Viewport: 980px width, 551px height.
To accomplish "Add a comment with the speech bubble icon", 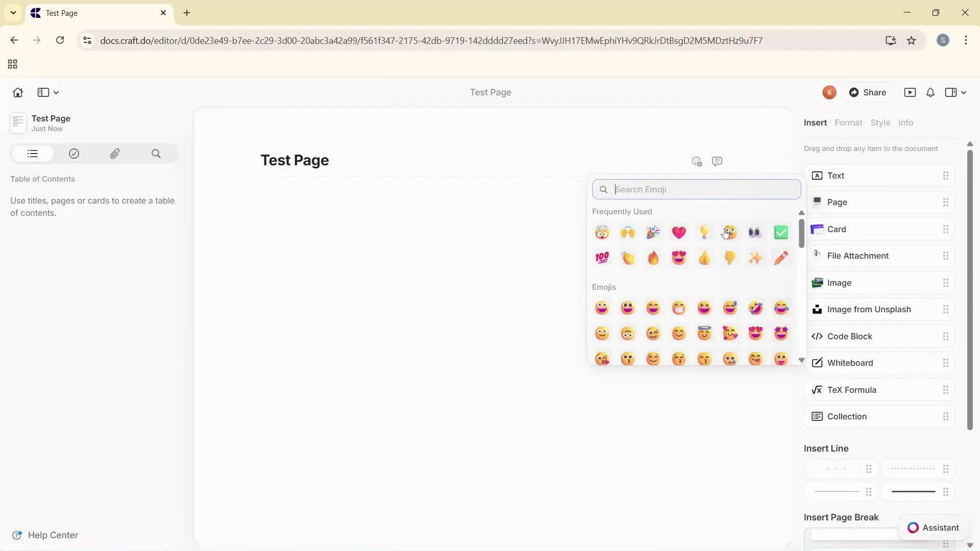I will pos(717,161).
